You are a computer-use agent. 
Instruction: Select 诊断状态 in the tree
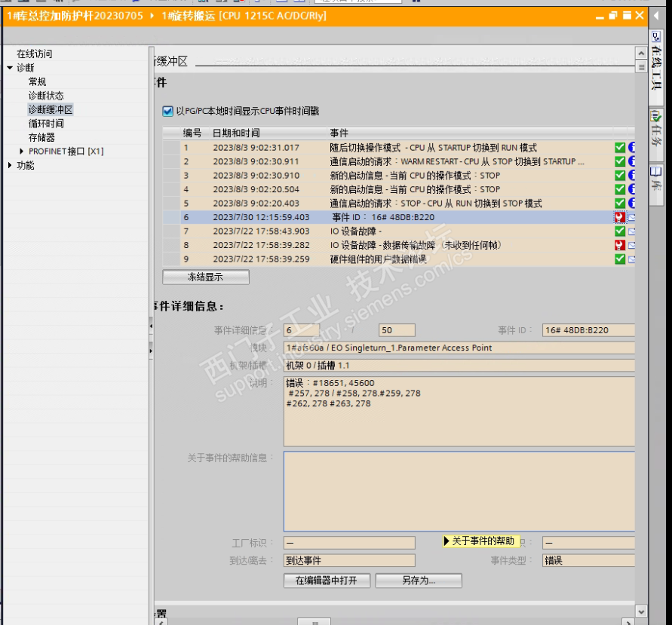click(46, 96)
